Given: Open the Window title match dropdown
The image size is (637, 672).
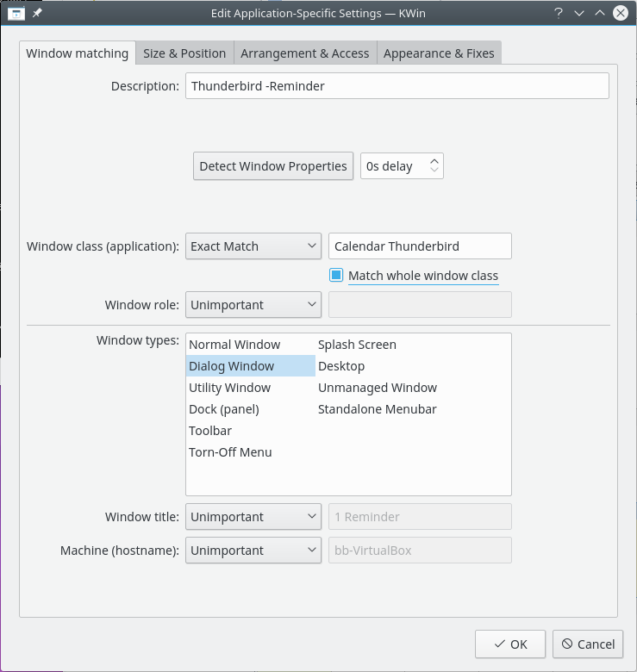Looking at the screenshot, I should click(254, 517).
